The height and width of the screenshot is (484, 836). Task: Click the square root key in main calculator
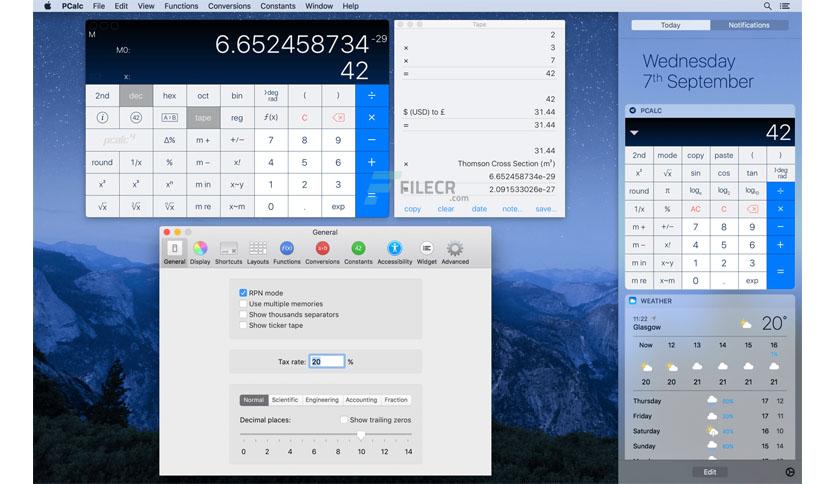click(102, 207)
